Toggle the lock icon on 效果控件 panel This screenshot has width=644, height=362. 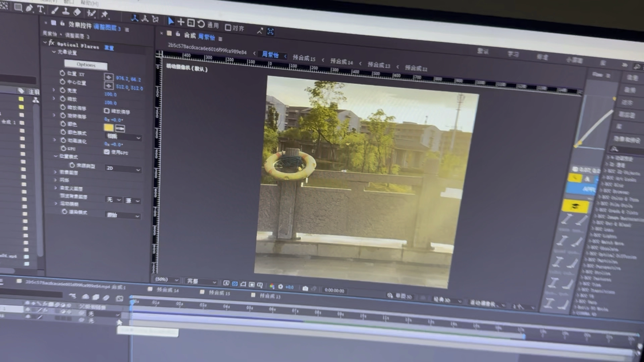point(62,23)
